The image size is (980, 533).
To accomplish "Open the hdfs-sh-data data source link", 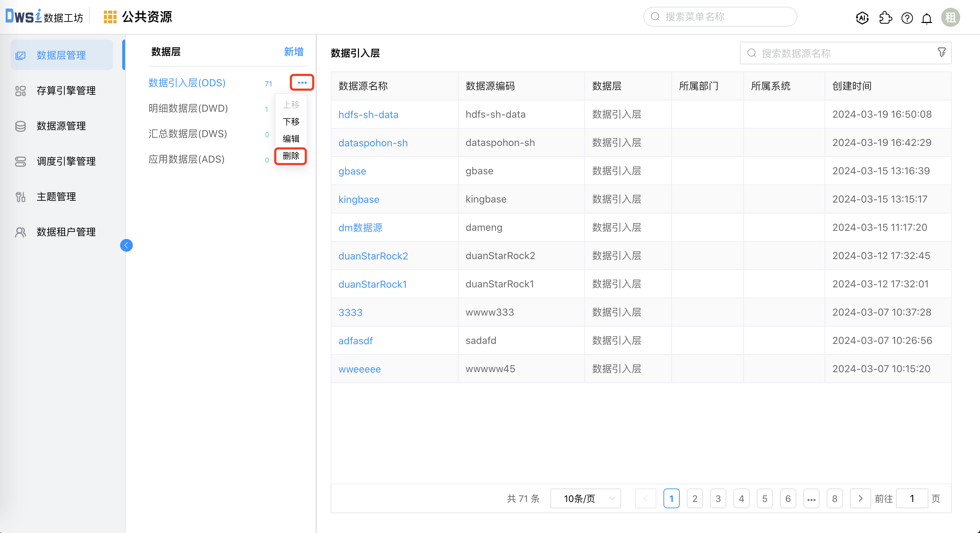I will coord(368,115).
